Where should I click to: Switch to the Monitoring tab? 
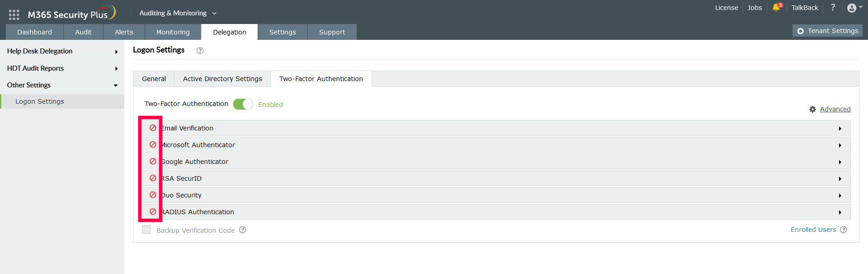pyautogui.click(x=173, y=32)
